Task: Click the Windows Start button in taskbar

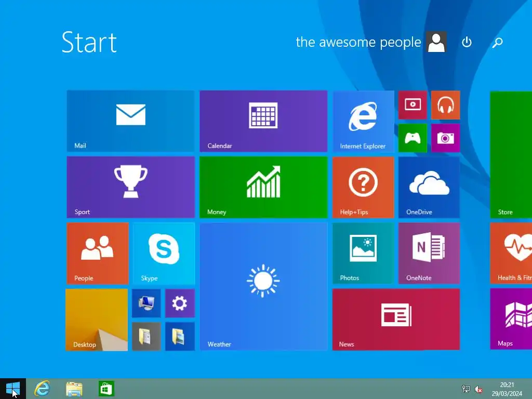Action: click(x=13, y=389)
